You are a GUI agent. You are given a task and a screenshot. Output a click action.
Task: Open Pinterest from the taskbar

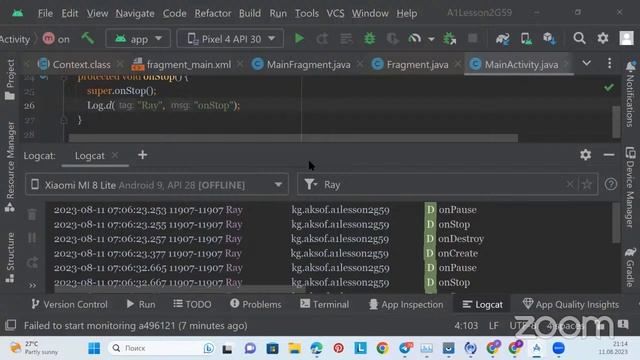338,348
